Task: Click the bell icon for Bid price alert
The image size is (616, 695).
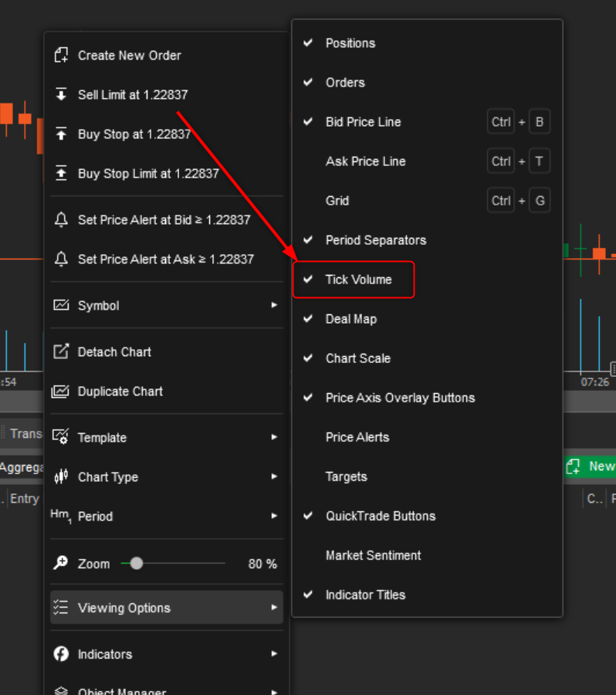Action: tap(61, 220)
